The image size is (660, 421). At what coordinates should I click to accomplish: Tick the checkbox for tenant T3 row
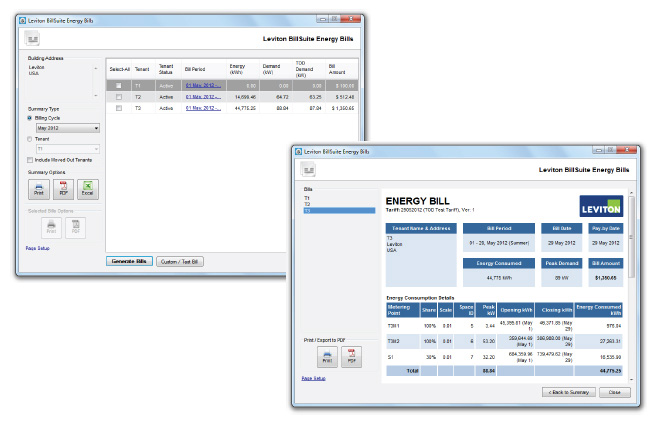click(119, 108)
